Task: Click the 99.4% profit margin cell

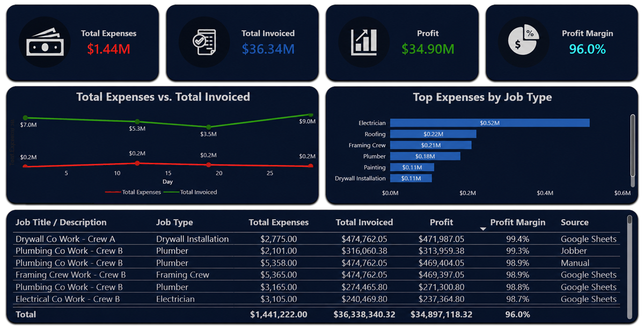Action: [517, 239]
